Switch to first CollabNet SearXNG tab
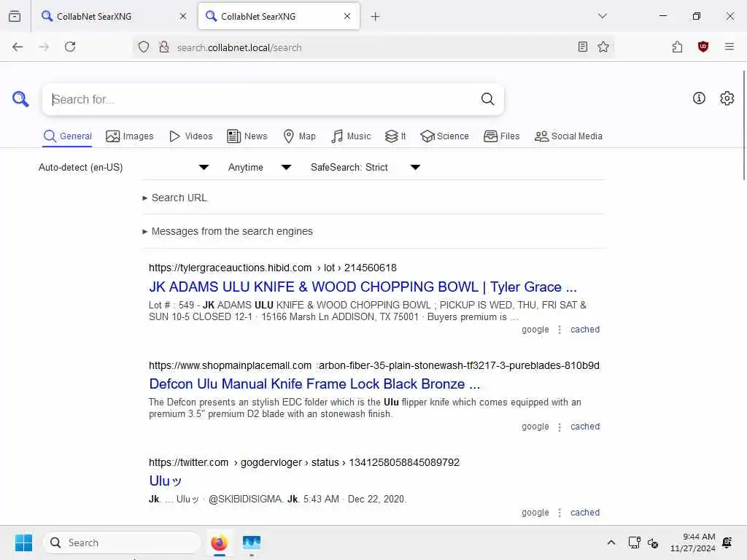Viewport: 747px width, 560px height. [113, 16]
